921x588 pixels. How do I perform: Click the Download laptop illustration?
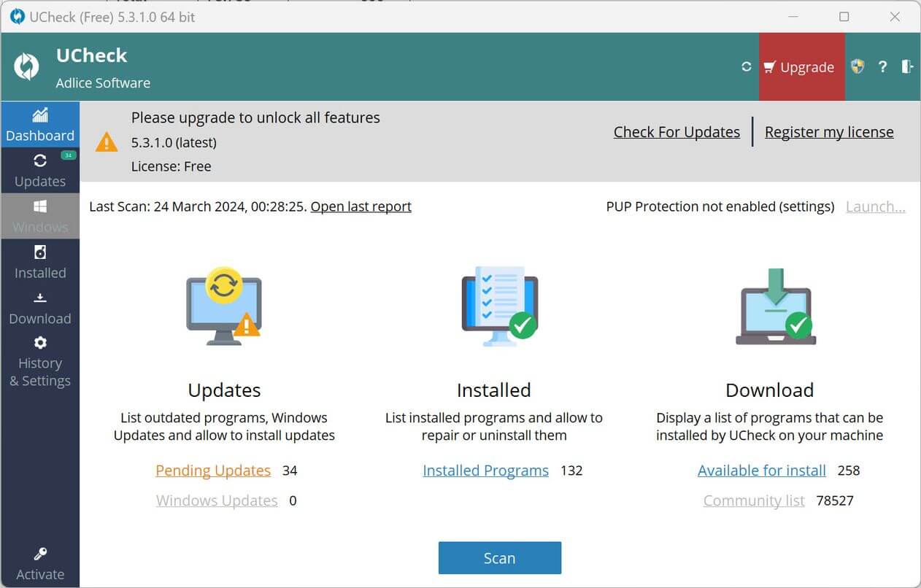tap(776, 306)
